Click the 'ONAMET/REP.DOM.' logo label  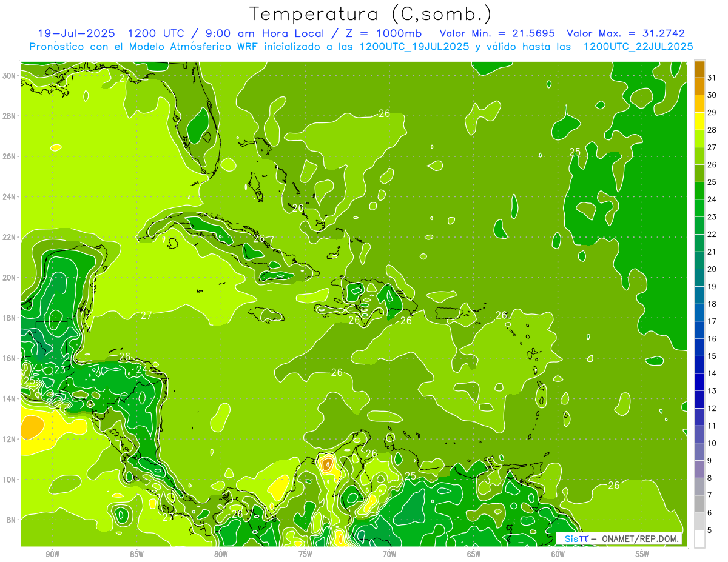(639, 538)
